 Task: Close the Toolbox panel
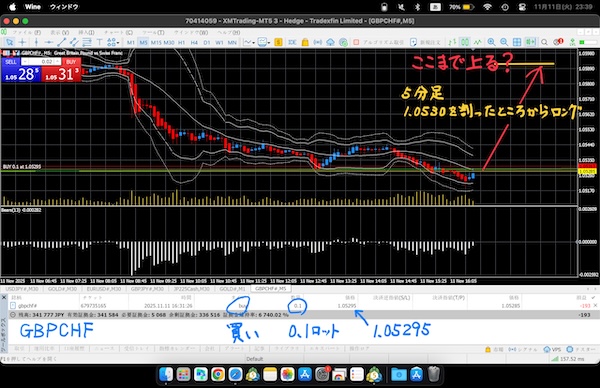[x=4, y=297]
